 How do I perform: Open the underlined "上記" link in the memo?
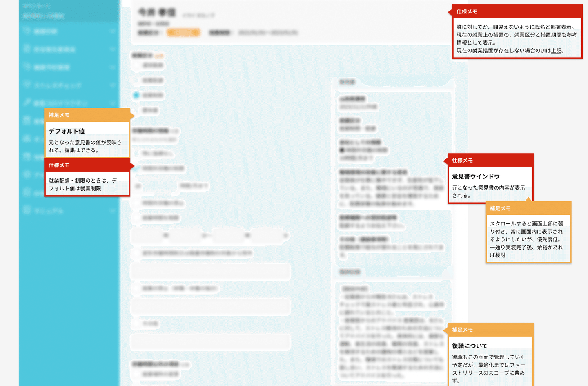coord(556,51)
